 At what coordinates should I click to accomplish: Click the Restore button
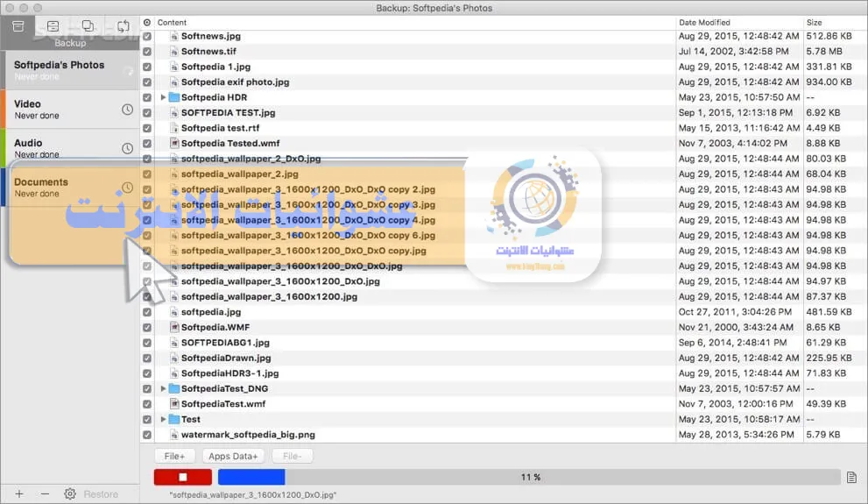tap(101, 494)
